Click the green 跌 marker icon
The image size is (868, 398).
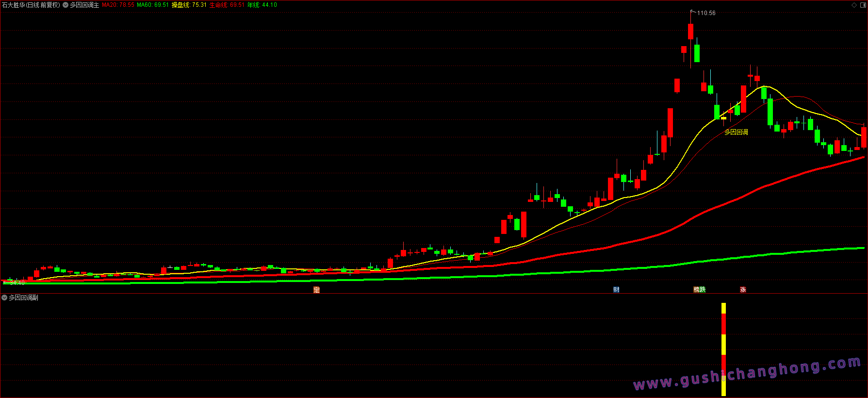[703, 290]
